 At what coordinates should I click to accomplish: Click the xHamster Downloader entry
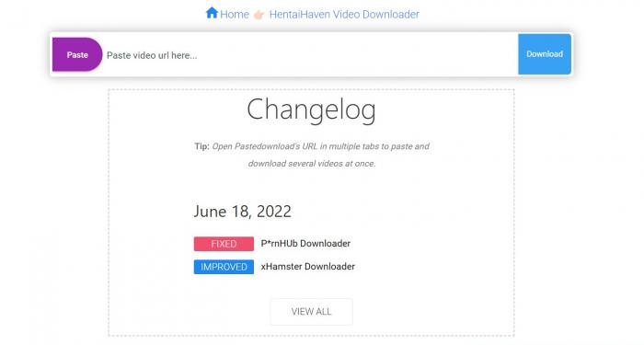pos(307,267)
